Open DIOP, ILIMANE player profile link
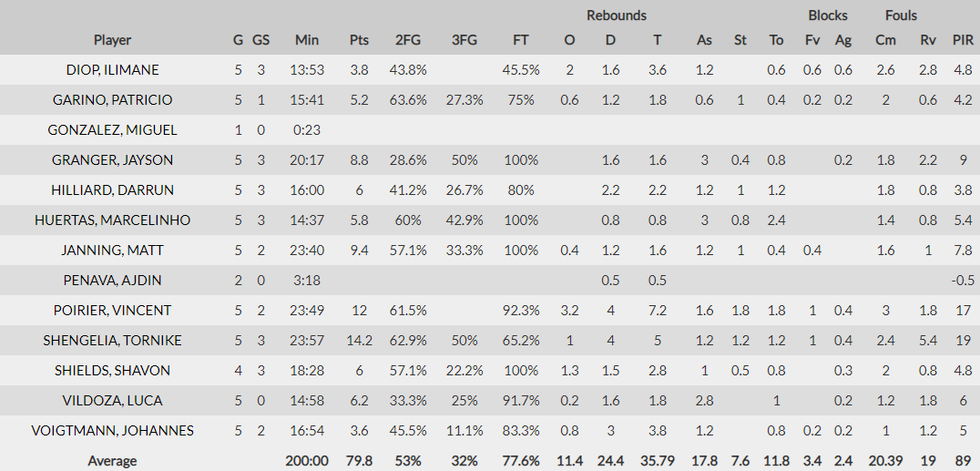The height and width of the screenshot is (471, 980). [x=112, y=70]
